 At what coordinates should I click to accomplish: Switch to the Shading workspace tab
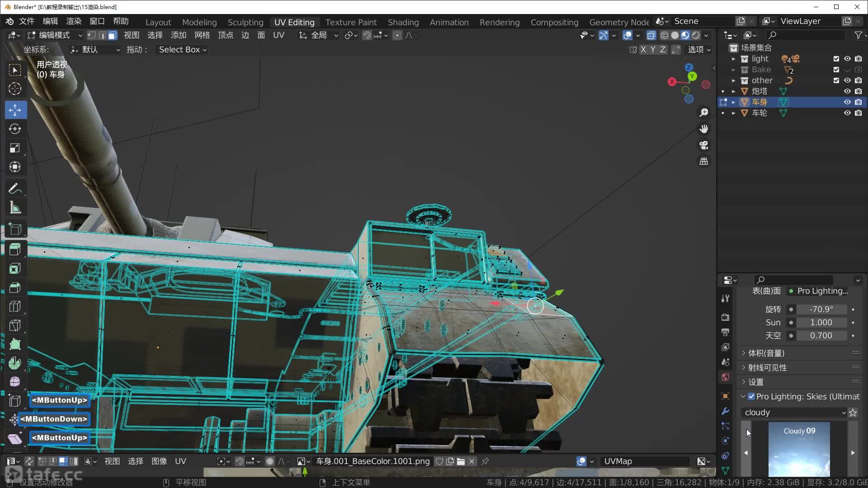pos(403,22)
